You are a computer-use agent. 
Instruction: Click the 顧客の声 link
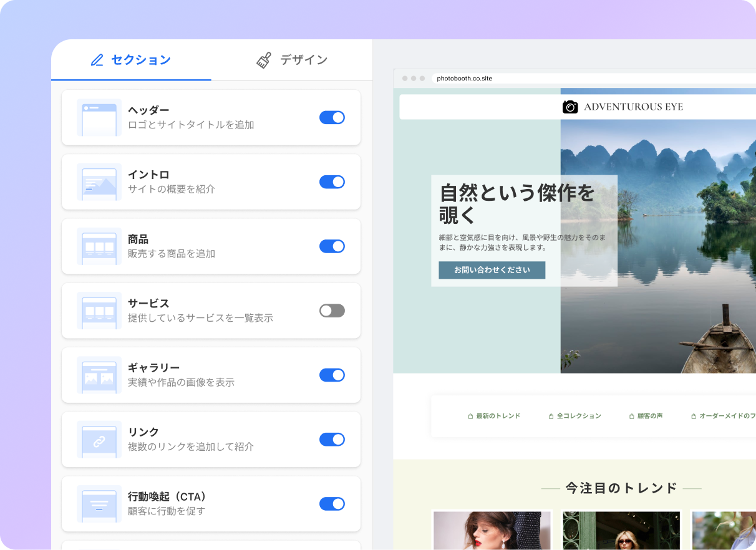[650, 416]
